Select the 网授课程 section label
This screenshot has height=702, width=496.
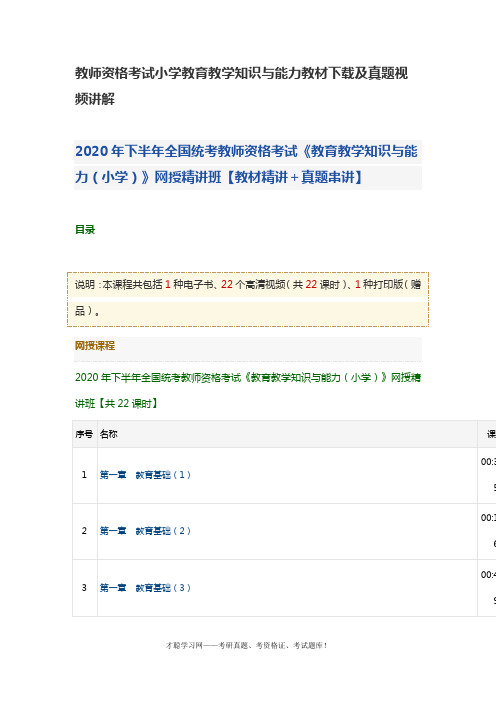(x=95, y=346)
